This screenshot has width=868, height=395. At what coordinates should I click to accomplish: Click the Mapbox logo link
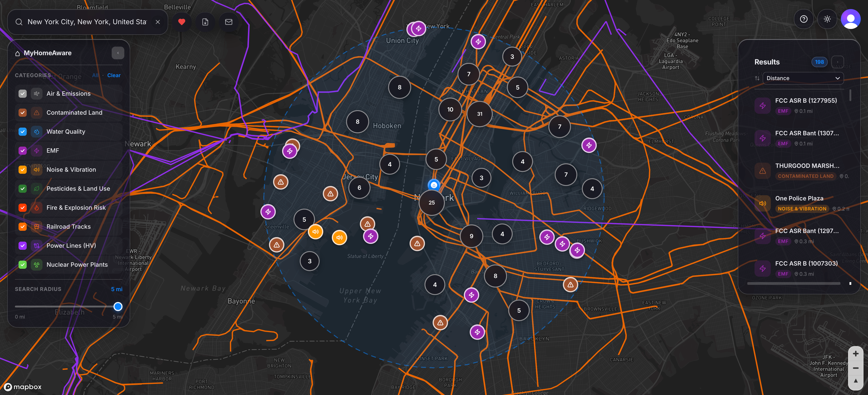click(23, 387)
